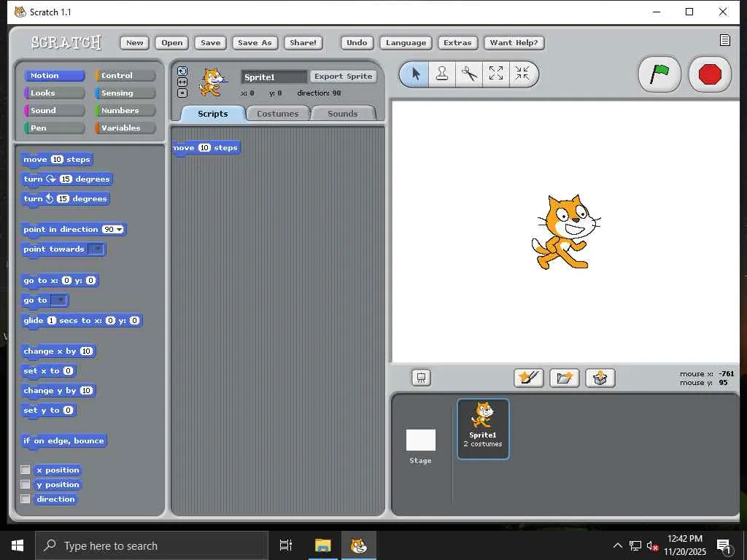Select the Sprite1 thumbnail in sprite list

pyautogui.click(x=483, y=429)
